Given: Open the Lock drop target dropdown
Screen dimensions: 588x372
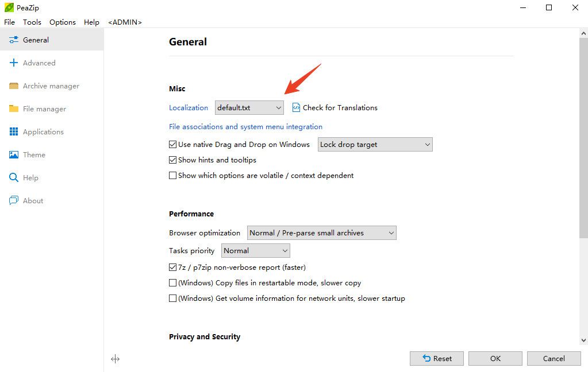Looking at the screenshot, I should pyautogui.click(x=375, y=145).
